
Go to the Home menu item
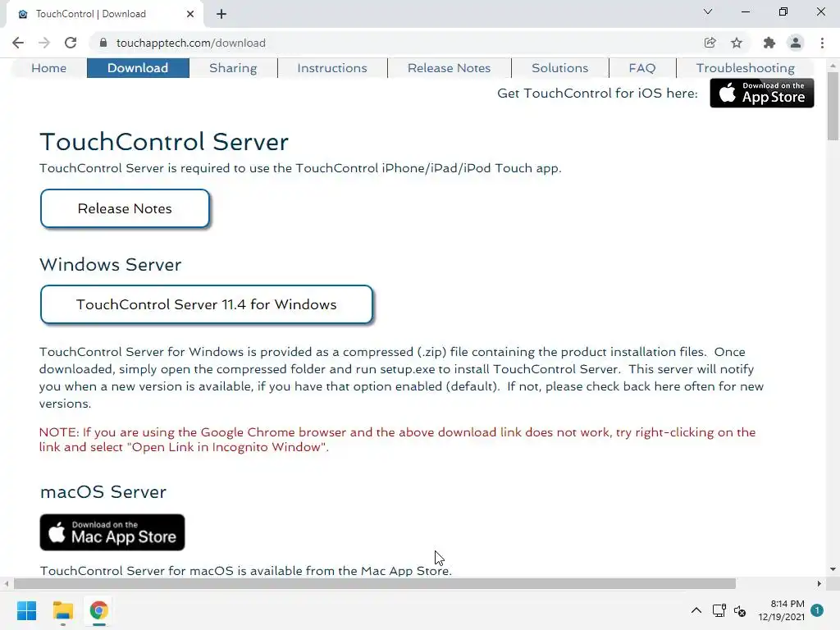click(x=48, y=68)
